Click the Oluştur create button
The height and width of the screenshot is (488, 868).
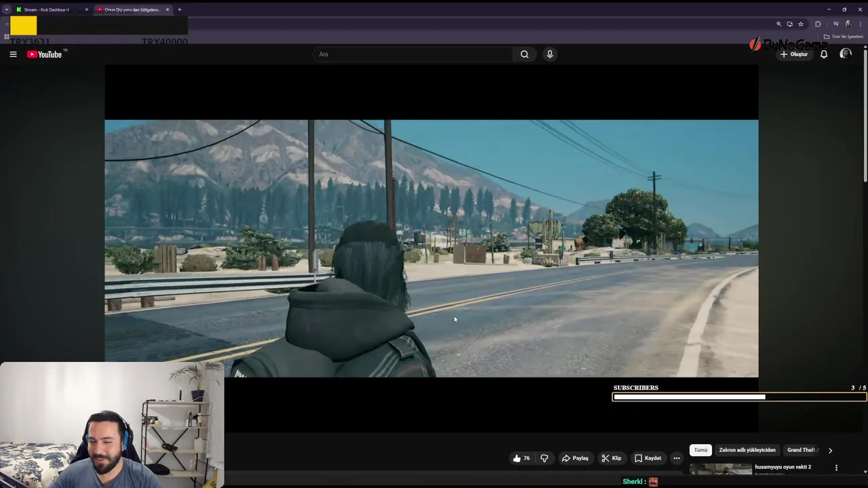(x=794, y=54)
